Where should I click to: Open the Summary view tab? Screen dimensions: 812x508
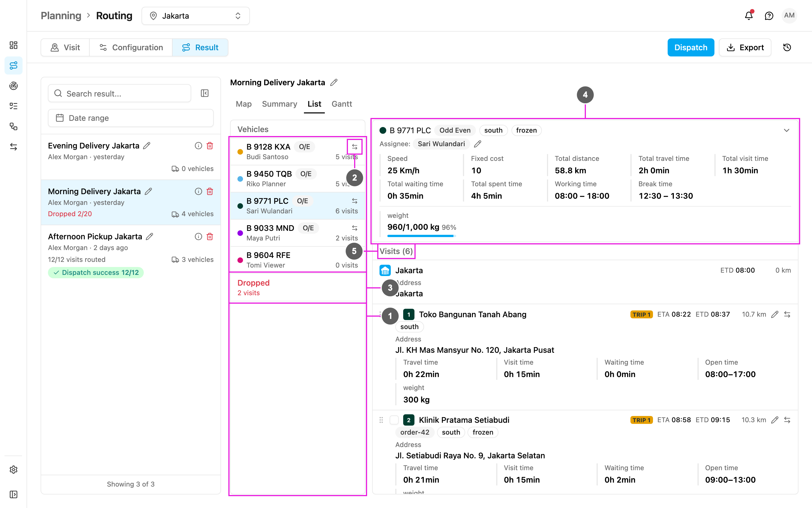click(x=279, y=104)
